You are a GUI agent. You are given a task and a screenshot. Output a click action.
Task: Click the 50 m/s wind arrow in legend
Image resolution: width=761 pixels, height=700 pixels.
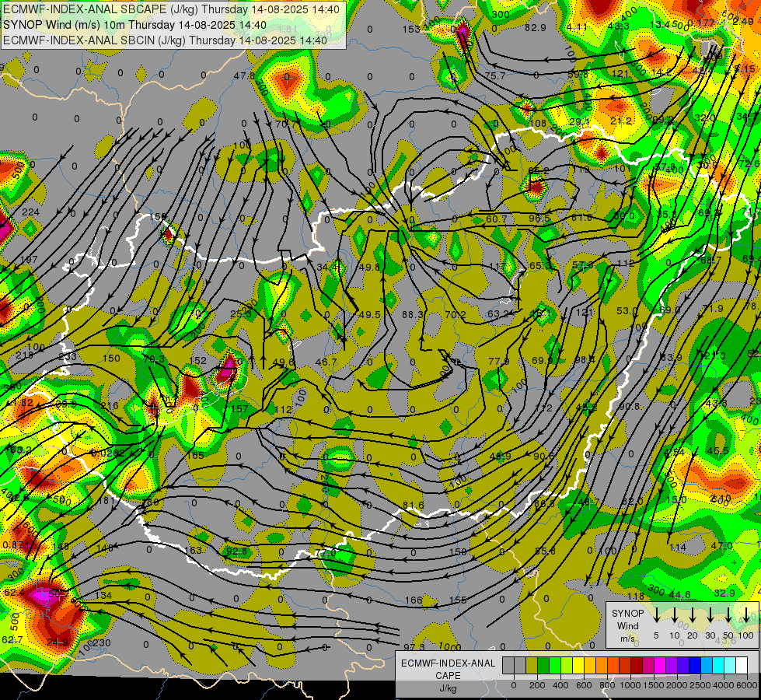pyautogui.click(x=728, y=614)
